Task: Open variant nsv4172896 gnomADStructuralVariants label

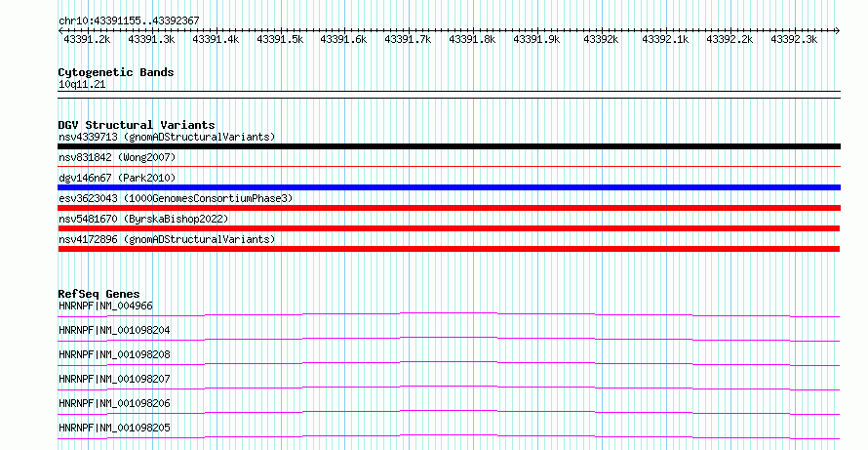Action: pos(167,239)
